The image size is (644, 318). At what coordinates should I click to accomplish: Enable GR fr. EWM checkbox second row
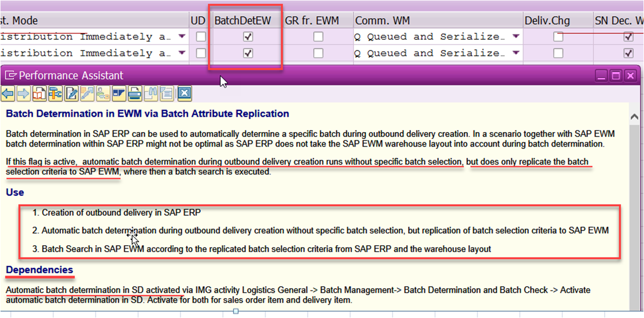(x=318, y=53)
